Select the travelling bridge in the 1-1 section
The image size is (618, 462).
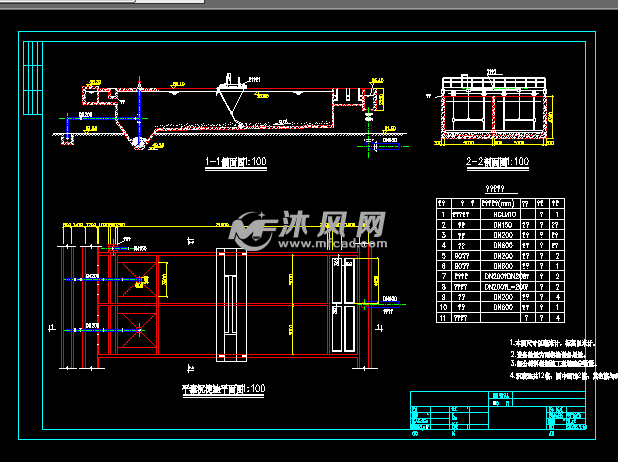coord(231,99)
